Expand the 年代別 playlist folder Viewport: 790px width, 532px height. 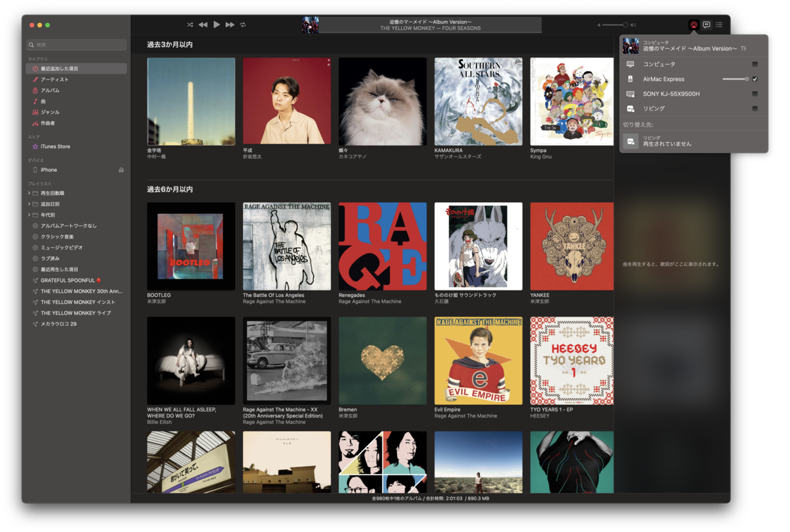tap(29, 215)
